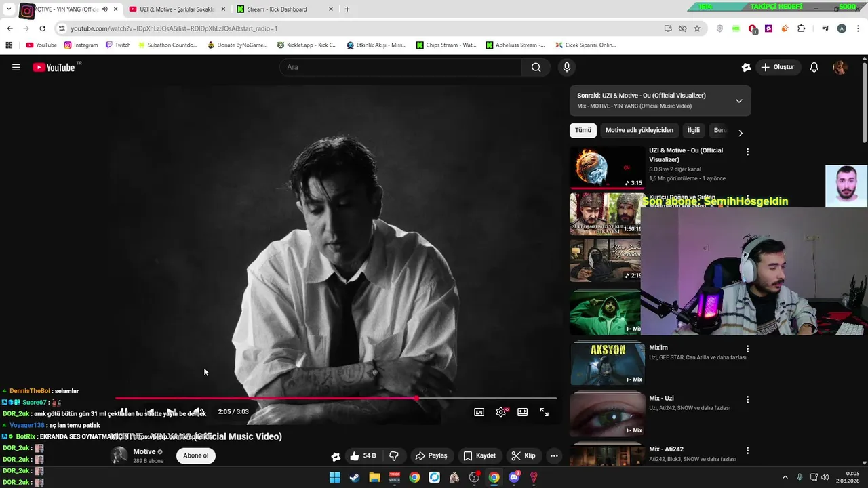Skip to next video in player
This screenshot has width=868, height=488.
pyautogui.click(x=171, y=412)
